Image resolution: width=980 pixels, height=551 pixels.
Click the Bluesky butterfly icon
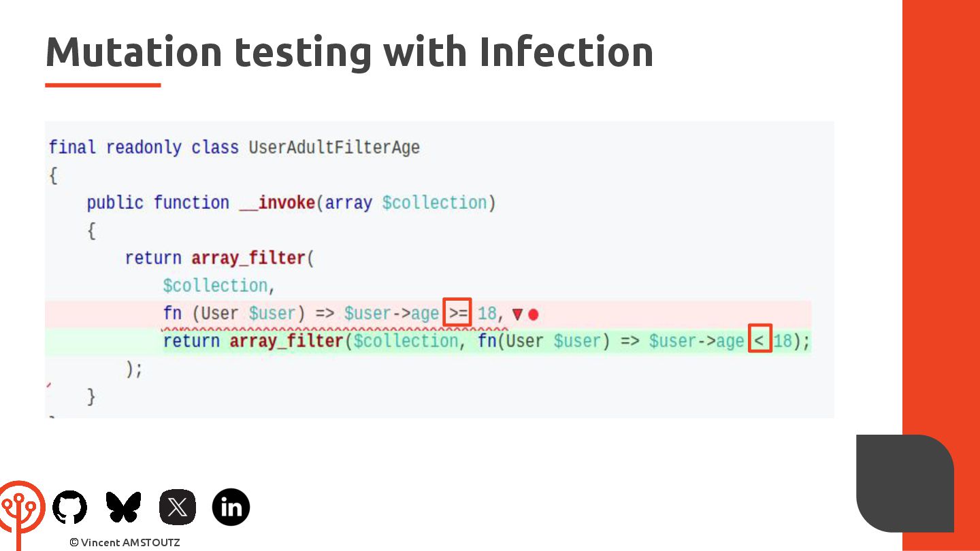tap(123, 507)
